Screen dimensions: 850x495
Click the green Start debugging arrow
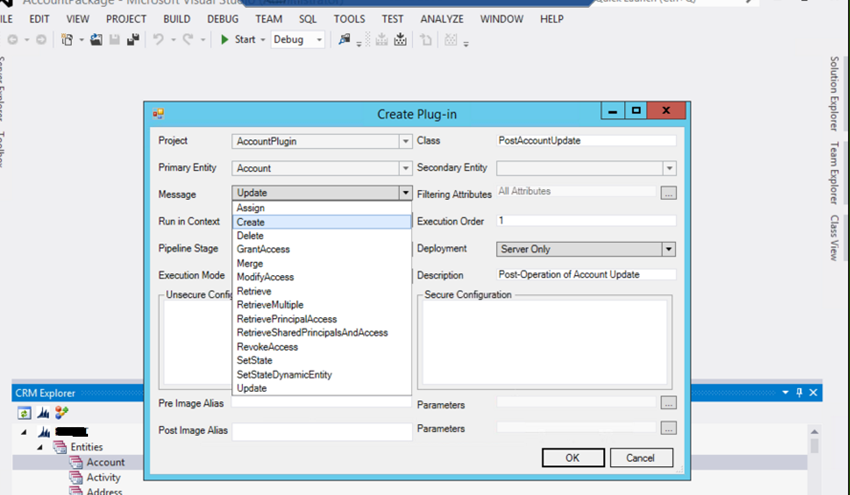224,40
